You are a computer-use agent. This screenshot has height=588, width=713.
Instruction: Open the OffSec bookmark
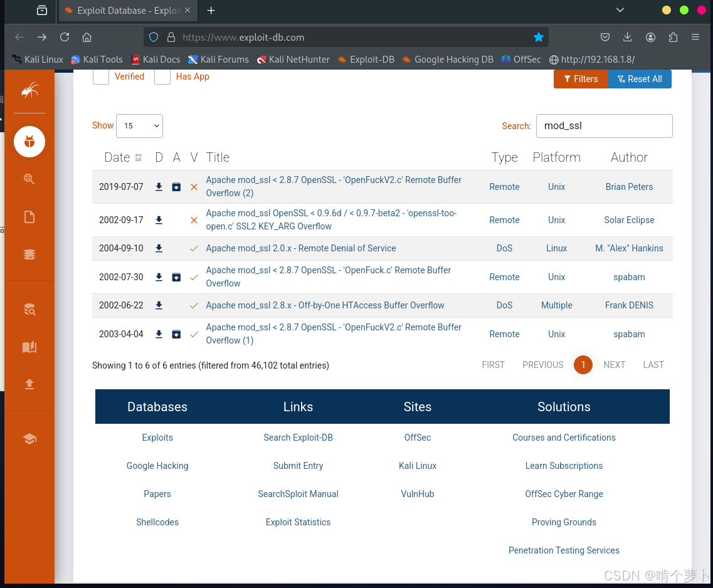click(521, 60)
